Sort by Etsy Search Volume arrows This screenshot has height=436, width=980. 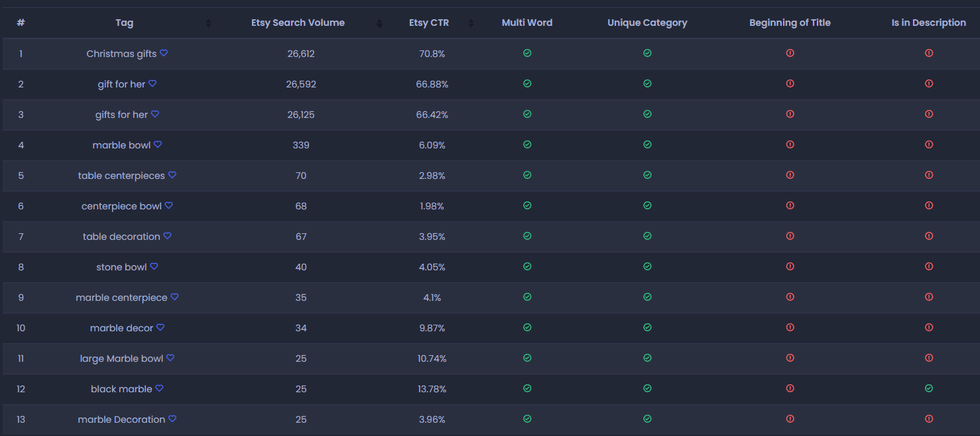click(379, 23)
